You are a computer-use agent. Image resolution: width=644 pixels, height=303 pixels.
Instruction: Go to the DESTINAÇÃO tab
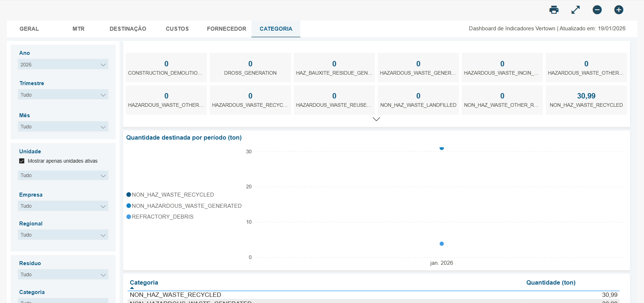click(x=128, y=29)
